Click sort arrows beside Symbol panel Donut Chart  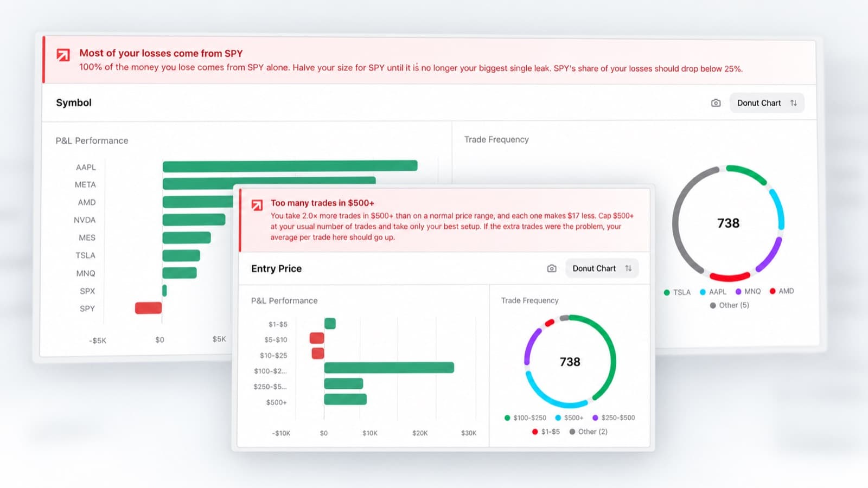(794, 103)
